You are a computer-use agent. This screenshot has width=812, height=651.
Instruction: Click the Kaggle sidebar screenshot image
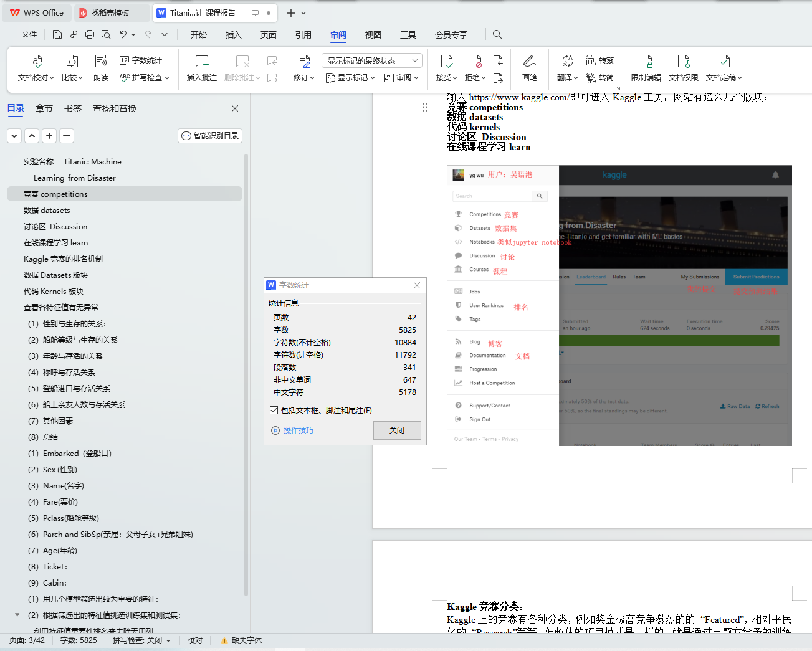tap(619, 305)
